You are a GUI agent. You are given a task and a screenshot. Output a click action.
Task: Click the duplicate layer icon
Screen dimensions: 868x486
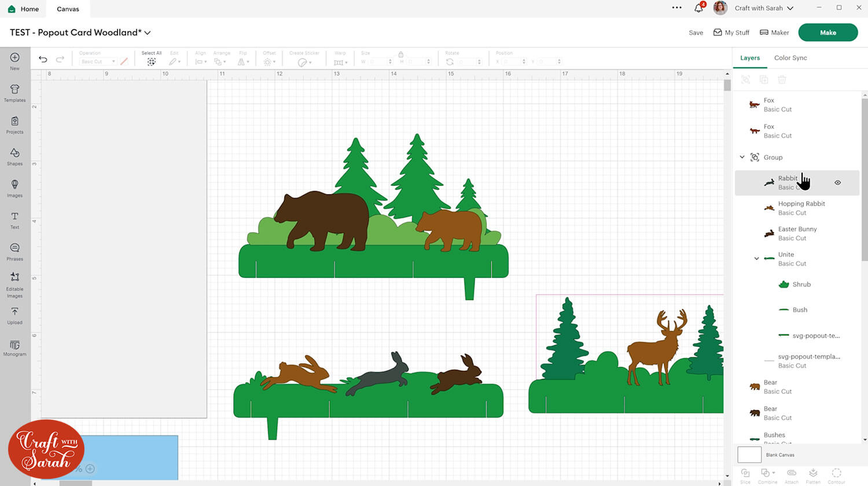764,79
